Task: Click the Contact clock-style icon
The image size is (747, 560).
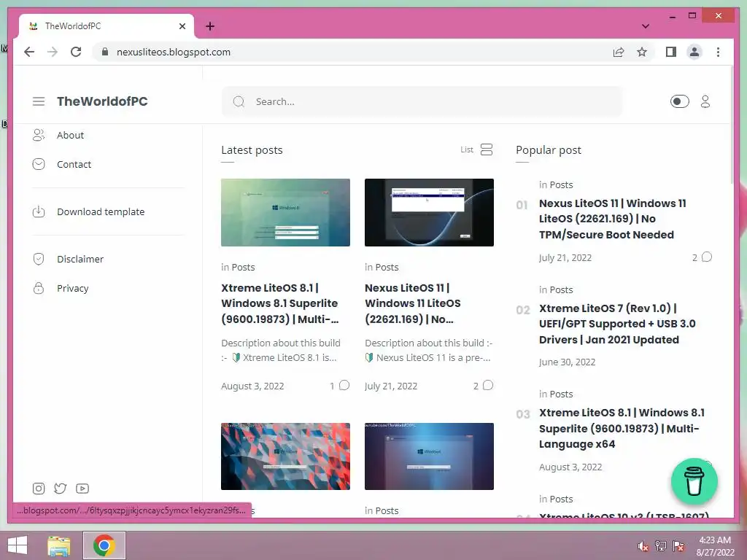Action: pyautogui.click(x=39, y=164)
